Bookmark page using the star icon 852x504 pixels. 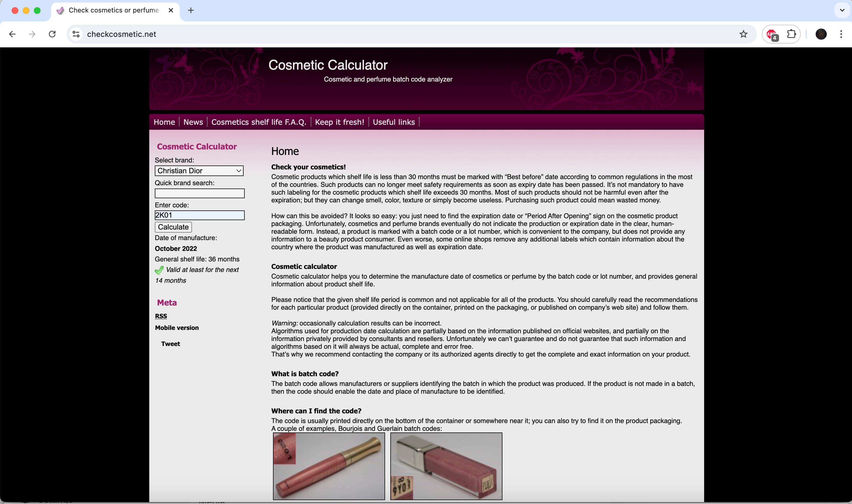[743, 34]
